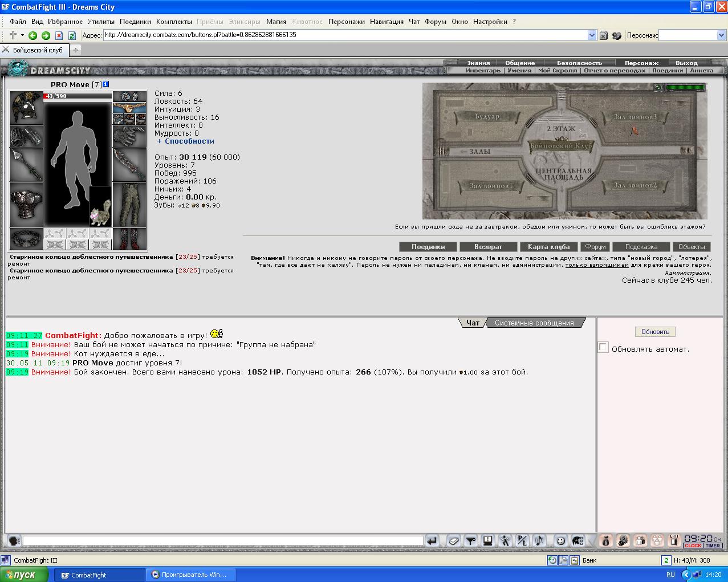
Task: Click the cat pet thumbnail
Action: click(100, 206)
